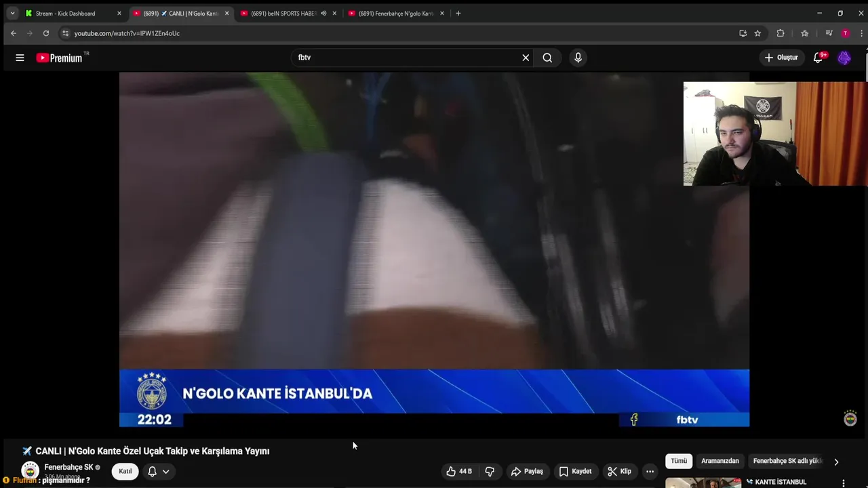
Task: Open the Chrome three-dot menu
Action: pyautogui.click(x=861, y=33)
